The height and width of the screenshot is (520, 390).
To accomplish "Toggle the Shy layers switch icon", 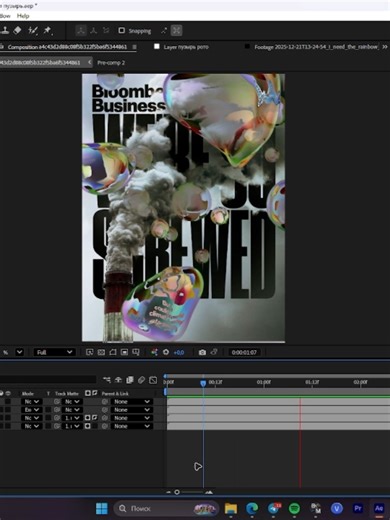I will tap(118, 380).
